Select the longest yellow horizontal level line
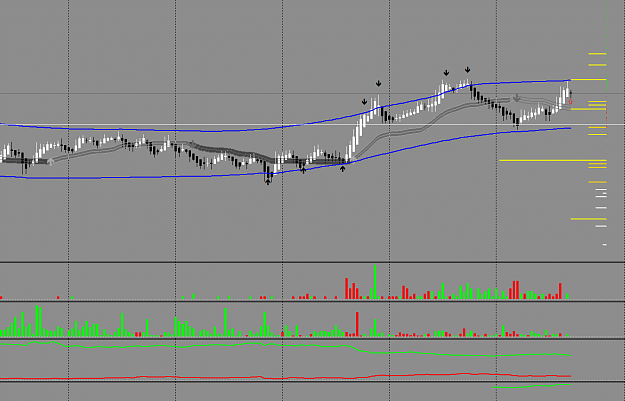This screenshot has width=625, height=401. pos(553,161)
